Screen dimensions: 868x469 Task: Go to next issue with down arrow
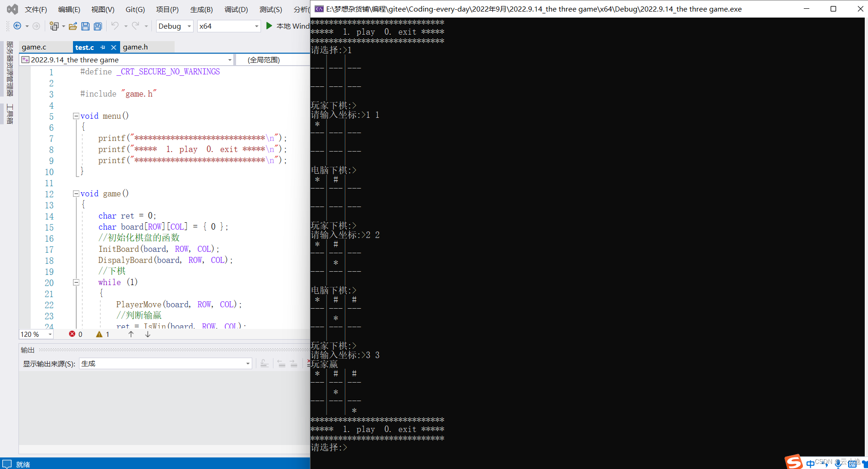(148, 334)
